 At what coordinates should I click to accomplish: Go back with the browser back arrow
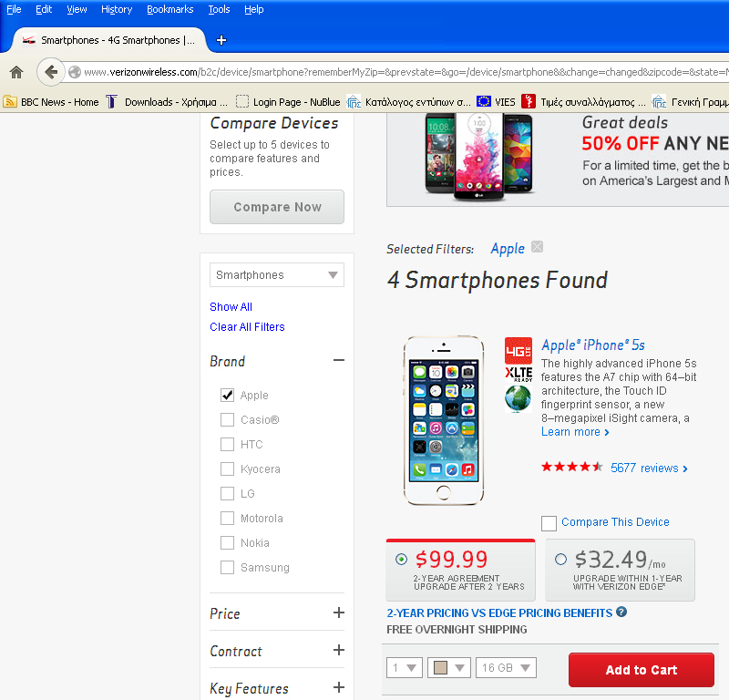pos(51,72)
